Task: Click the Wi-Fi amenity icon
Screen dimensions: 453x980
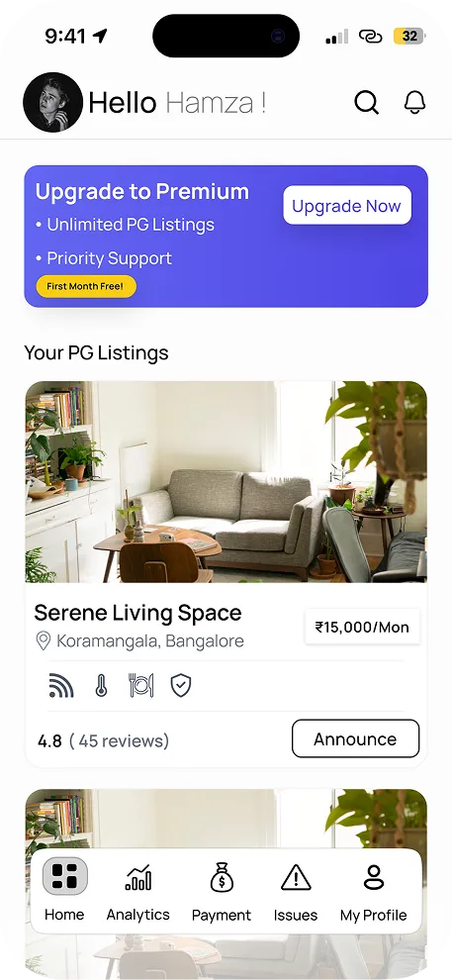Action: point(61,686)
